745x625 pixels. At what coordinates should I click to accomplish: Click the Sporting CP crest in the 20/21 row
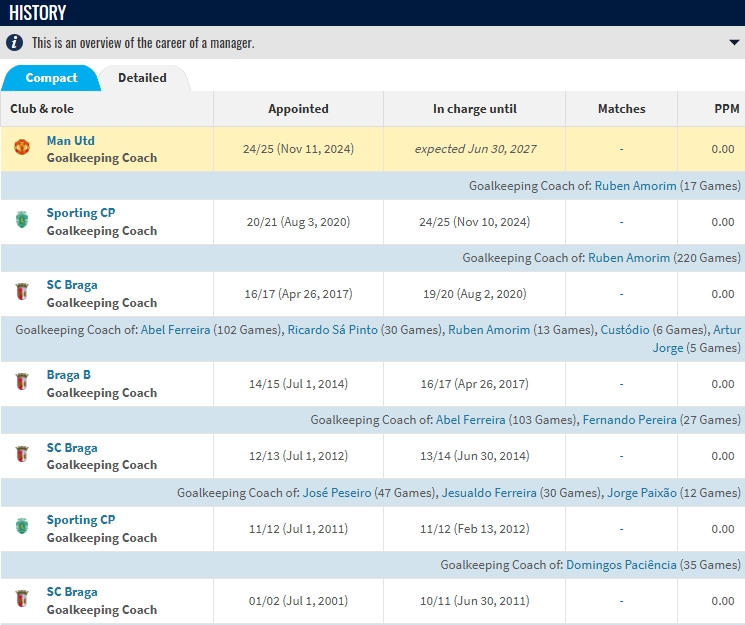pos(22,220)
